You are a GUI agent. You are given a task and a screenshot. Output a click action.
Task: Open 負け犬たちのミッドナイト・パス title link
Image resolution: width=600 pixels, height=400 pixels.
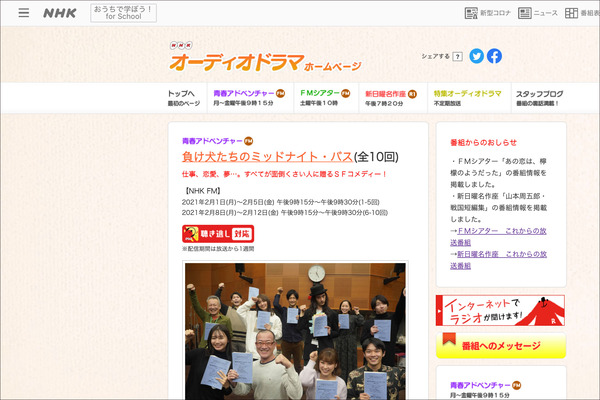[267, 157]
